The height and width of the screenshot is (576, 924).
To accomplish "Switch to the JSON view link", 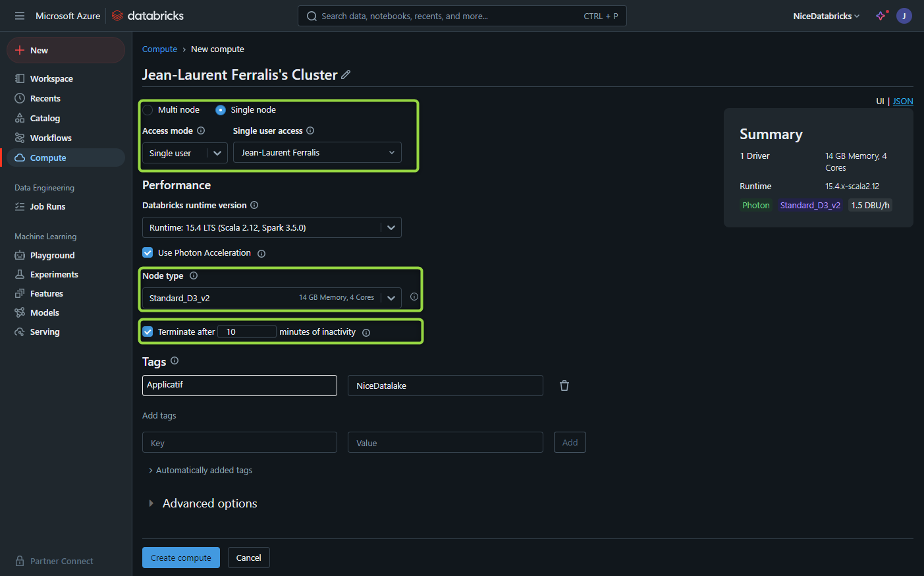I will pyautogui.click(x=903, y=101).
